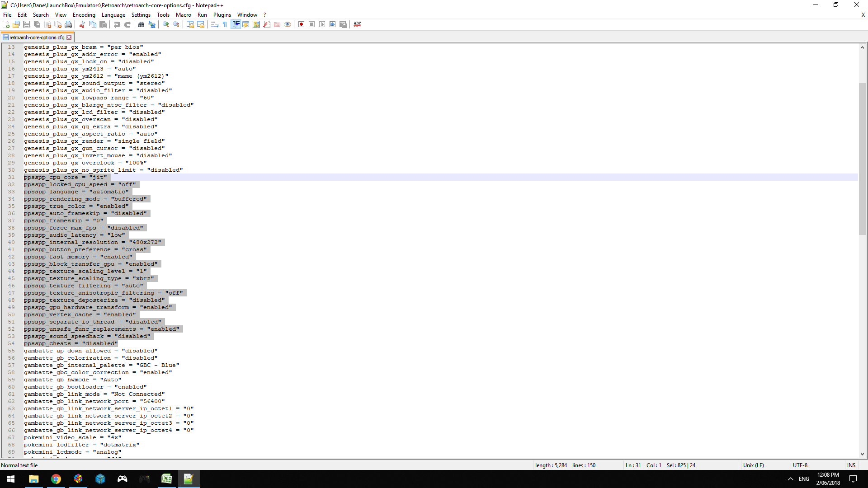Screen dimensions: 868x488
Task: Open the Search menu
Action: tap(41, 15)
